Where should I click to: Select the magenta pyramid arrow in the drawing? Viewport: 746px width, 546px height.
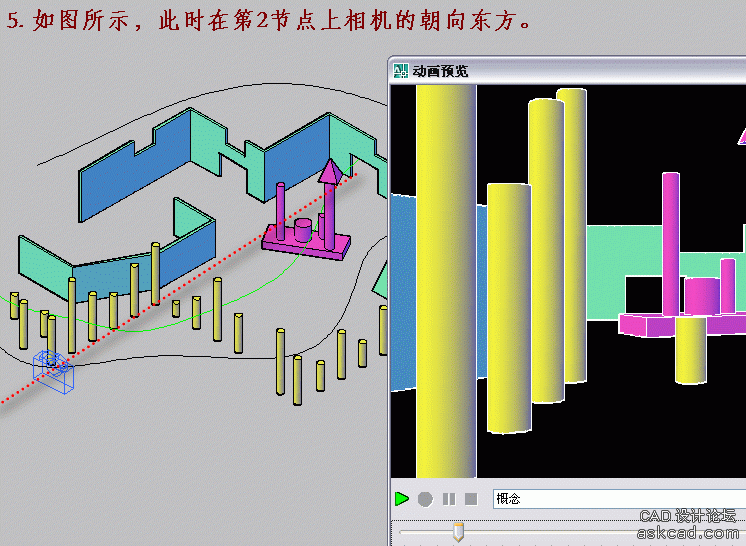coord(330,172)
